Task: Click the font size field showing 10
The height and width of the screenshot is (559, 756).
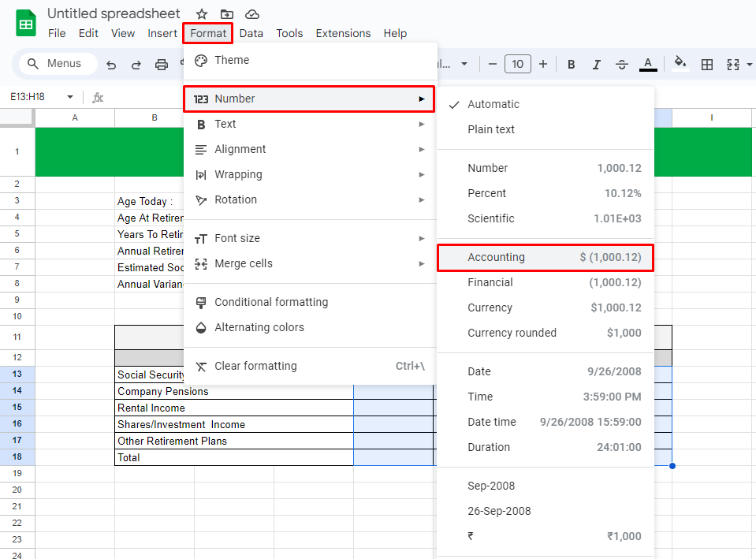Action: tap(518, 64)
